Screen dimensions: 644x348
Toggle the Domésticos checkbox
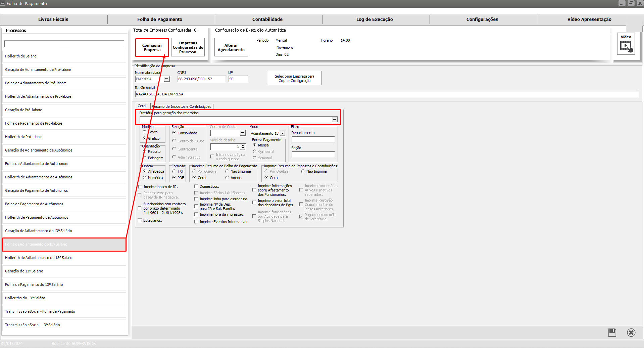[196, 186]
